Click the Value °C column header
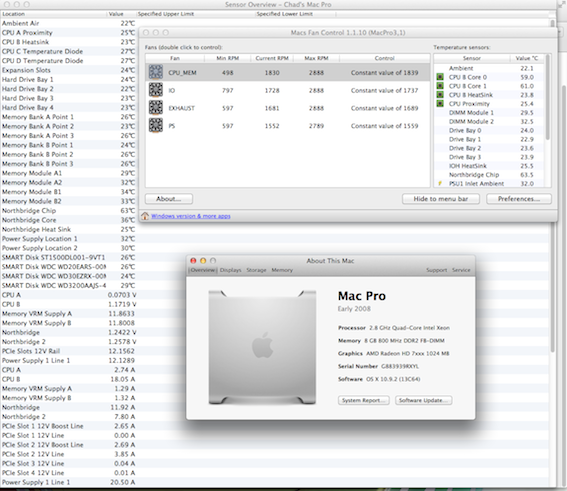This screenshot has height=491, width=567. click(x=527, y=58)
